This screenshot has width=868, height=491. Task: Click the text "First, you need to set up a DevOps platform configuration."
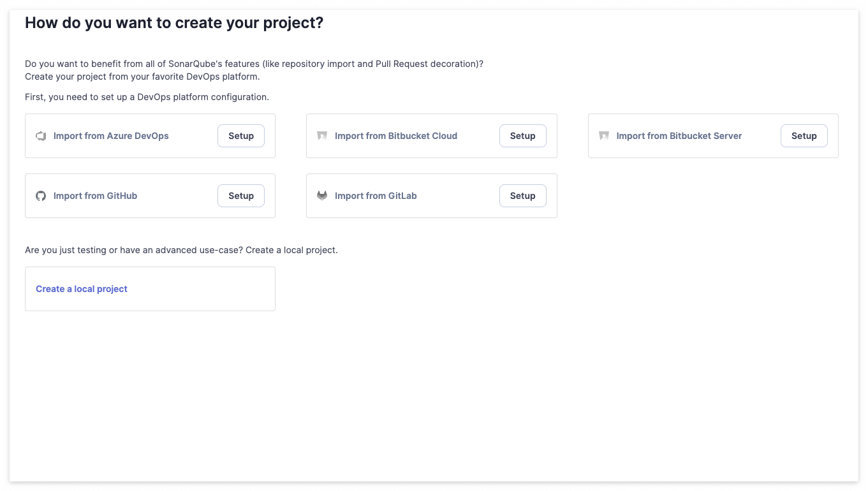click(x=147, y=98)
